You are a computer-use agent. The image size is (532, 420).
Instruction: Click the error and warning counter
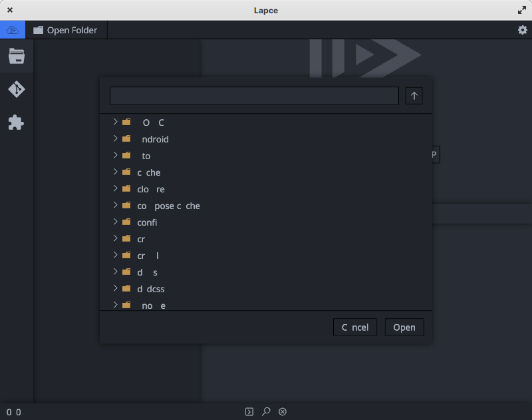(x=12, y=411)
